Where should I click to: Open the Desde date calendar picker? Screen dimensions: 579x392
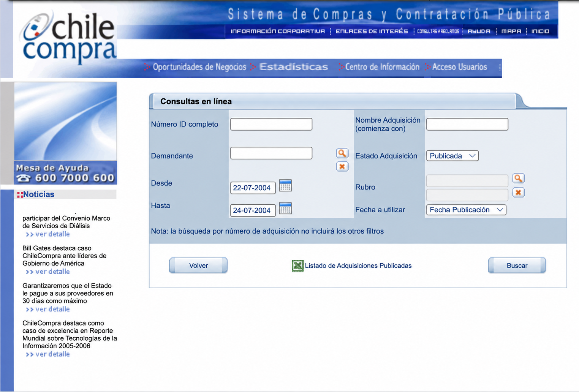coord(285,186)
